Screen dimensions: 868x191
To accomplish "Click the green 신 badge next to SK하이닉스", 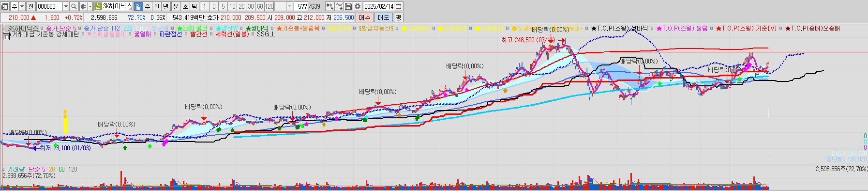I will pos(98,6).
